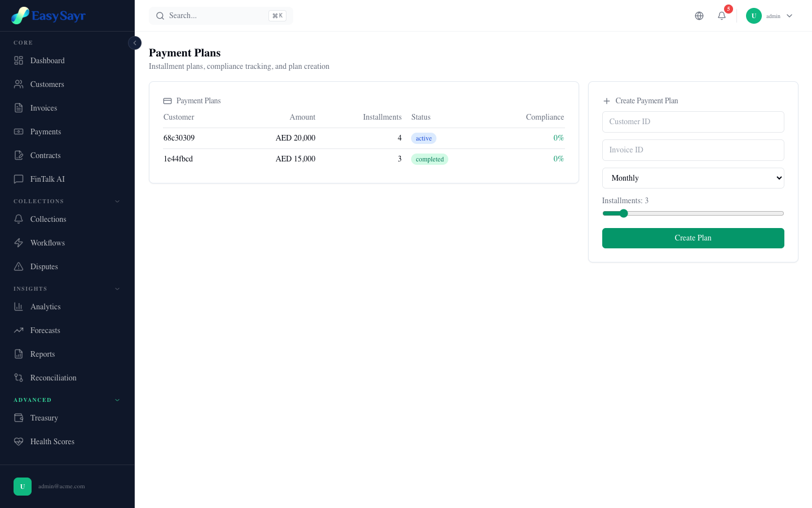Select the Health Scores heart icon

click(20, 441)
